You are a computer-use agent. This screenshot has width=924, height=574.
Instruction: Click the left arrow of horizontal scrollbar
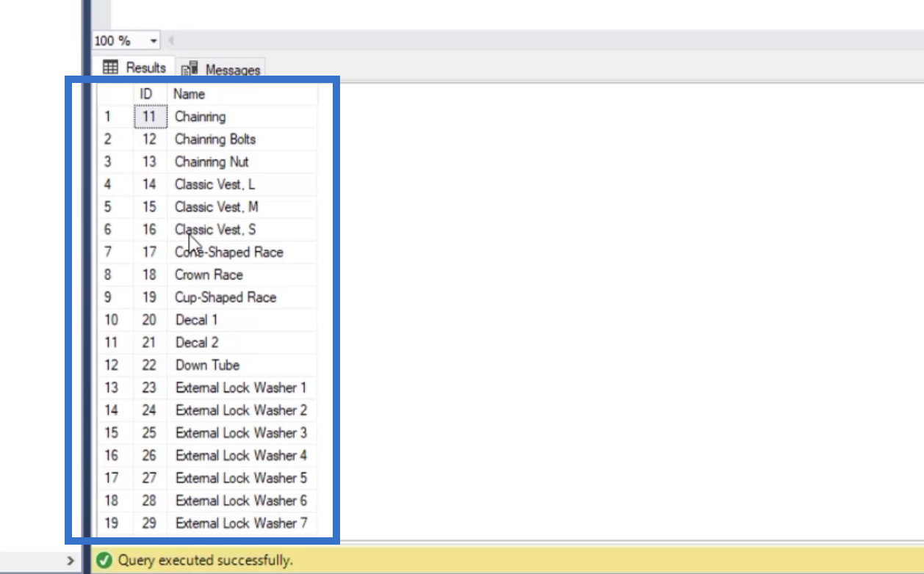[171, 41]
